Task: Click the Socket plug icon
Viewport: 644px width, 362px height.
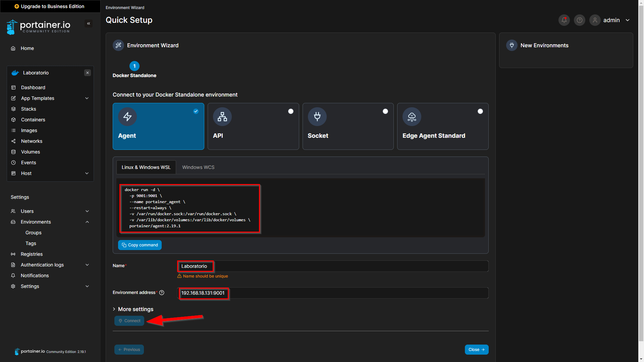Action: [317, 117]
